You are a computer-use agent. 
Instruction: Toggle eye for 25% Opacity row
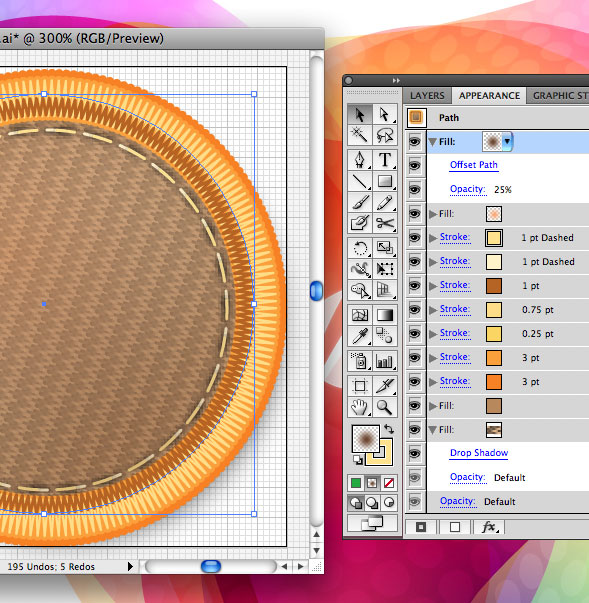point(414,190)
